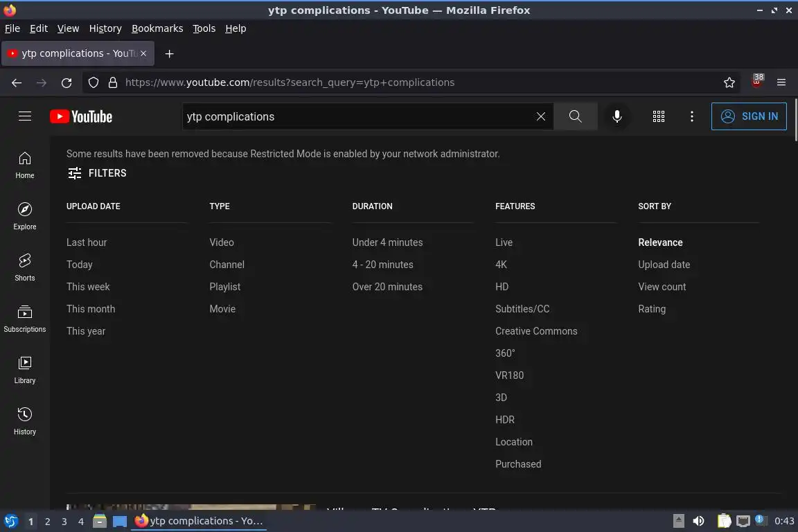Select the ytp complications taskbar window button
Screen dimensions: 798x532
199,521
